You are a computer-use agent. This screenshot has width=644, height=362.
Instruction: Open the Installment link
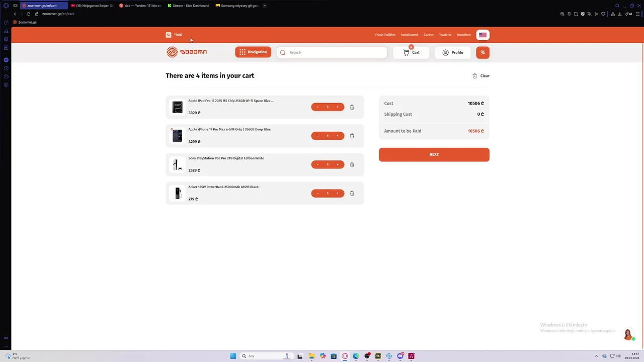[x=410, y=35]
